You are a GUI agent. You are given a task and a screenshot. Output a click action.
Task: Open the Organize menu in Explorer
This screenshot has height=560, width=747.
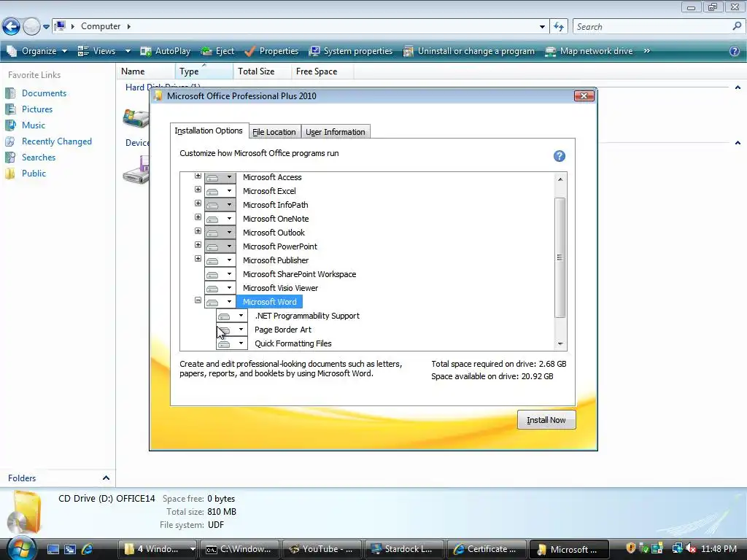click(x=37, y=51)
